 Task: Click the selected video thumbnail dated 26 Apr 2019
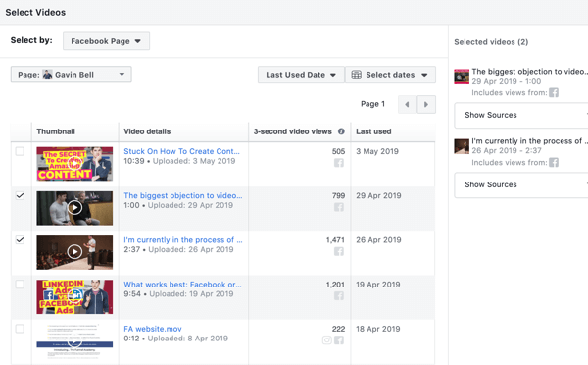tap(462, 146)
